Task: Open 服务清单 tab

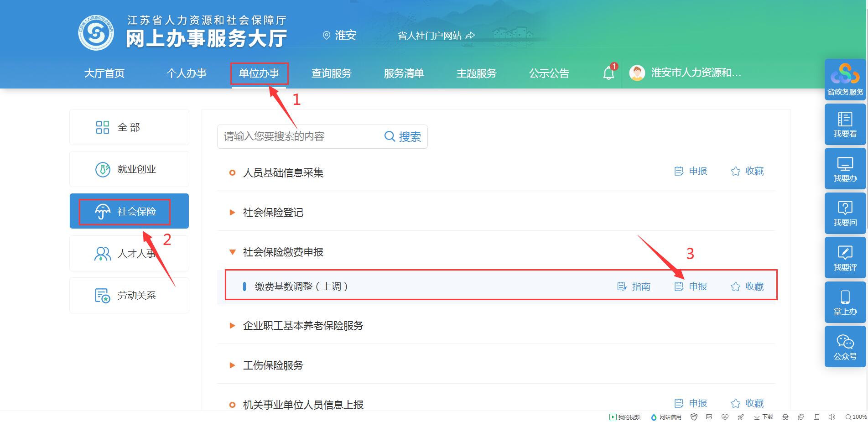Action: pos(404,73)
